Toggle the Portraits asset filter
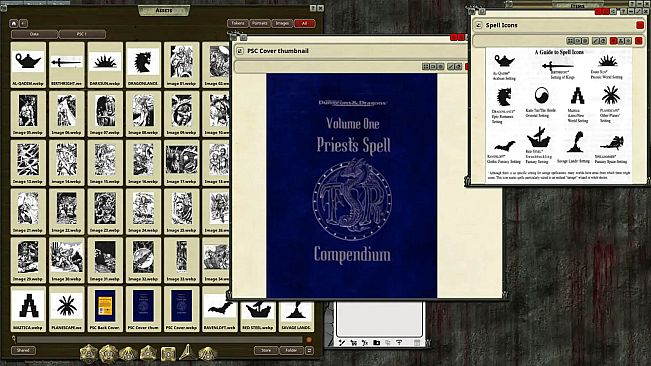This screenshot has width=651, height=366. [260, 23]
